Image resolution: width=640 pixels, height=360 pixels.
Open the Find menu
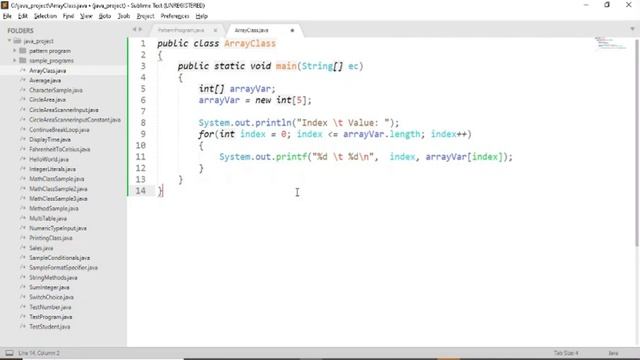68,16
